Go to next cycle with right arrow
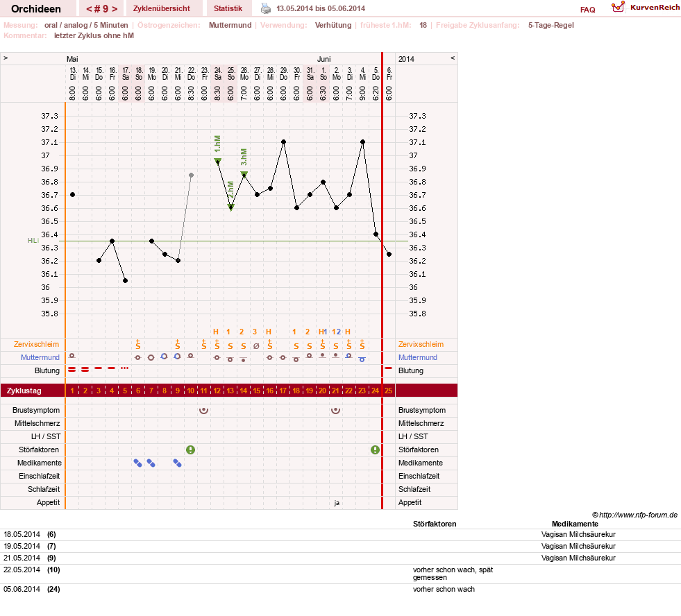The image size is (681, 616). tap(115, 9)
